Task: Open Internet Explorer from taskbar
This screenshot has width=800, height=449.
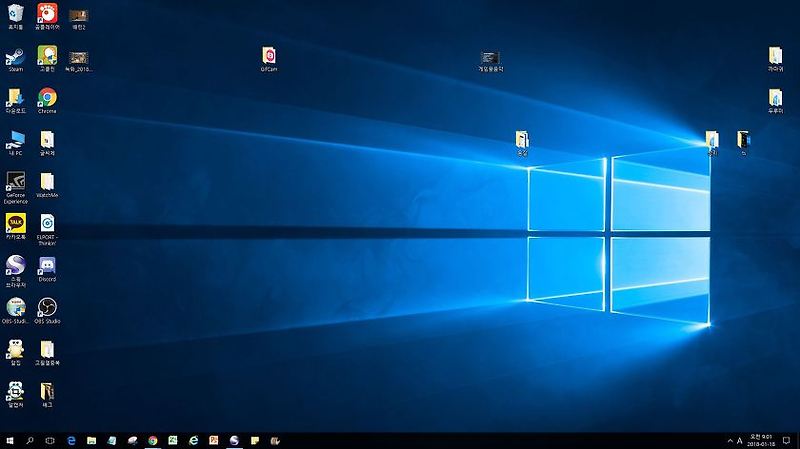Action: click(193, 440)
